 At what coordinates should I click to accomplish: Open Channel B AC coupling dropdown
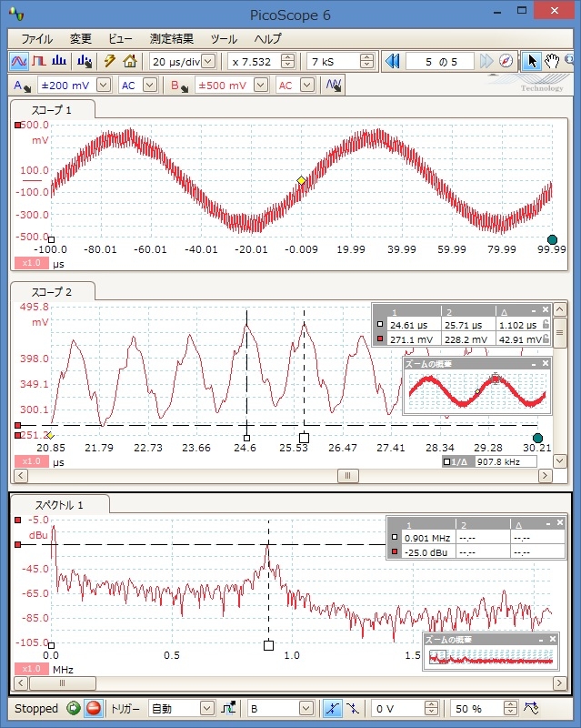[307, 86]
